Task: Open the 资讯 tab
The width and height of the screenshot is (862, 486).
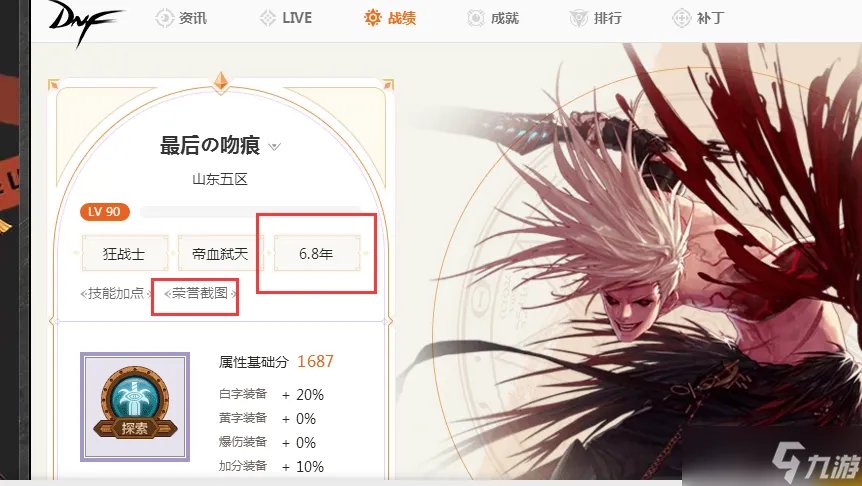Action: 192,18
